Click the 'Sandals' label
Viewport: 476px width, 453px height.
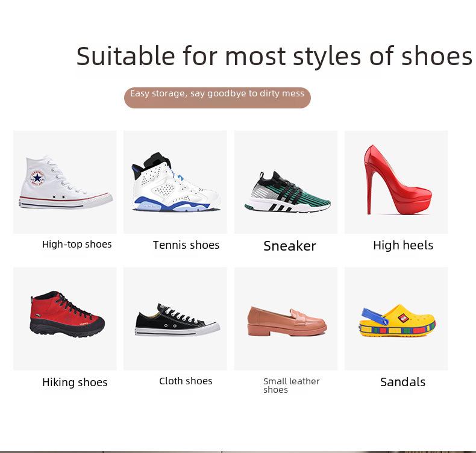pos(403,382)
